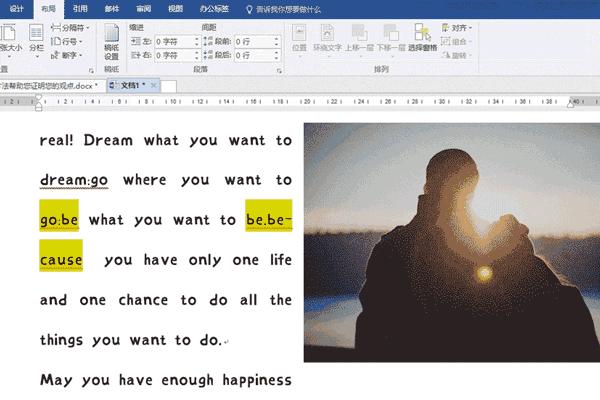Open the 选择窗格 selection pane
The image size is (600, 400).
(x=422, y=38)
